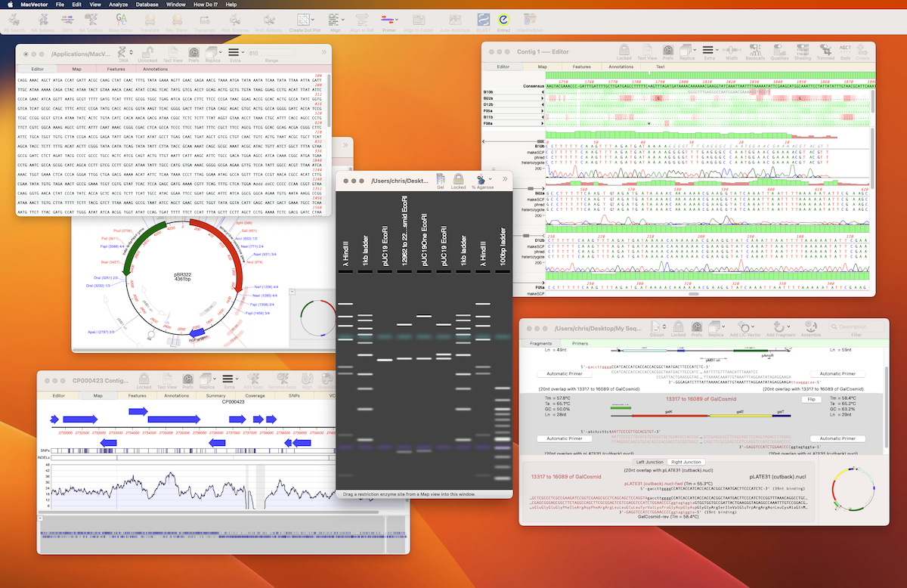
Task: Open the Align to Reference tool
Action: 361,21
